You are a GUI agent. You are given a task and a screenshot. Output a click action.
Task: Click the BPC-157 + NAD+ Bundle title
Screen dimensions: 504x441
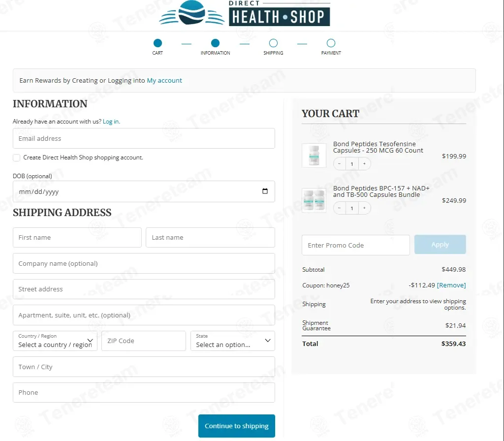click(381, 191)
